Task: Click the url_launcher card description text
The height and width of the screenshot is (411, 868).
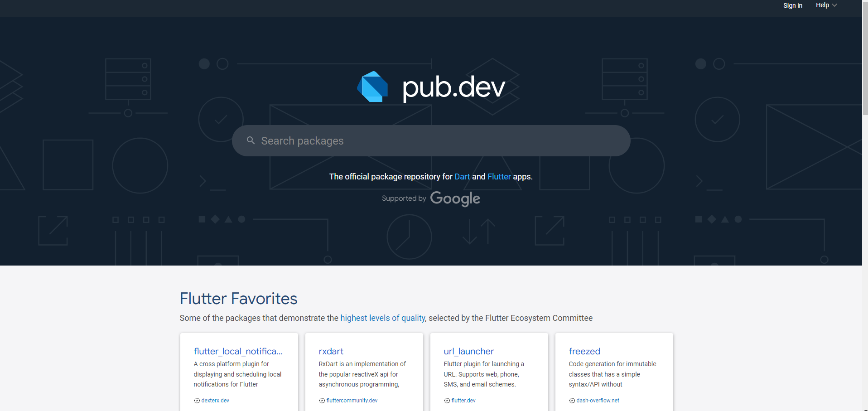Action: point(484,374)
